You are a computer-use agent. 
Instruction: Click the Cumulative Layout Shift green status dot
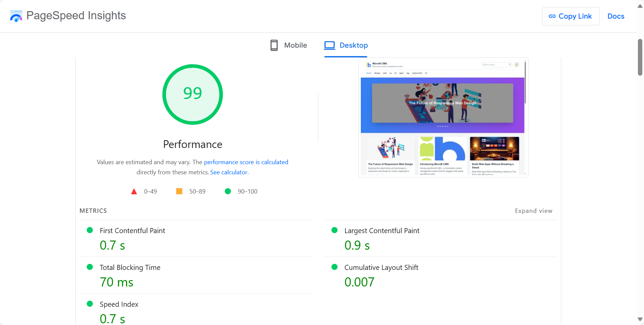coord(334,267)
